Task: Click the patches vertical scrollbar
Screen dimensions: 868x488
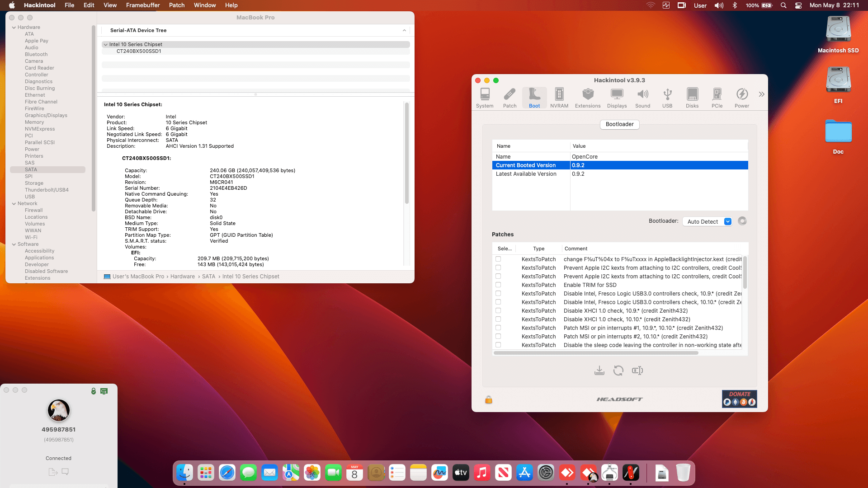Action: click(745, 272)
